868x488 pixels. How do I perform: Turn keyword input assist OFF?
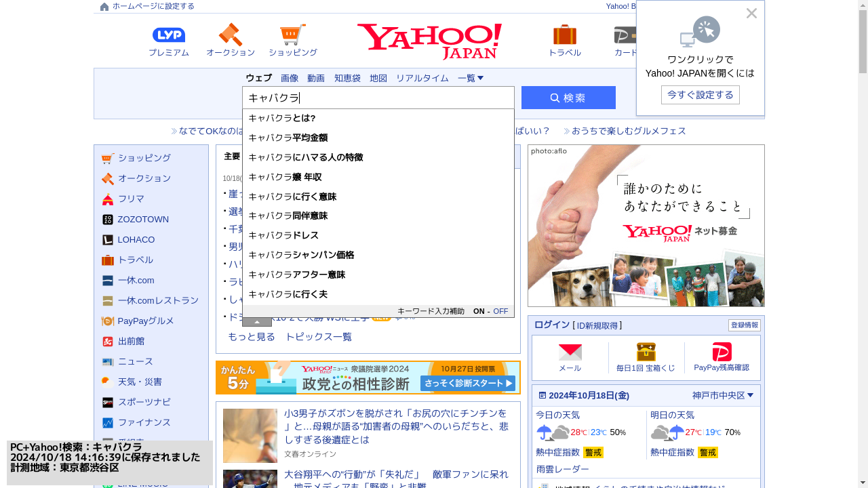(500, 311)
